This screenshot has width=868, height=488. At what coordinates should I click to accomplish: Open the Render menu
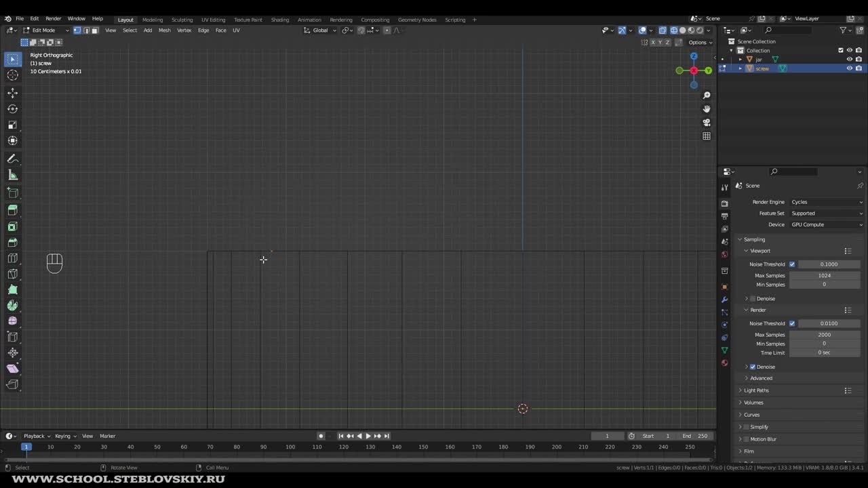coord(53,19)
